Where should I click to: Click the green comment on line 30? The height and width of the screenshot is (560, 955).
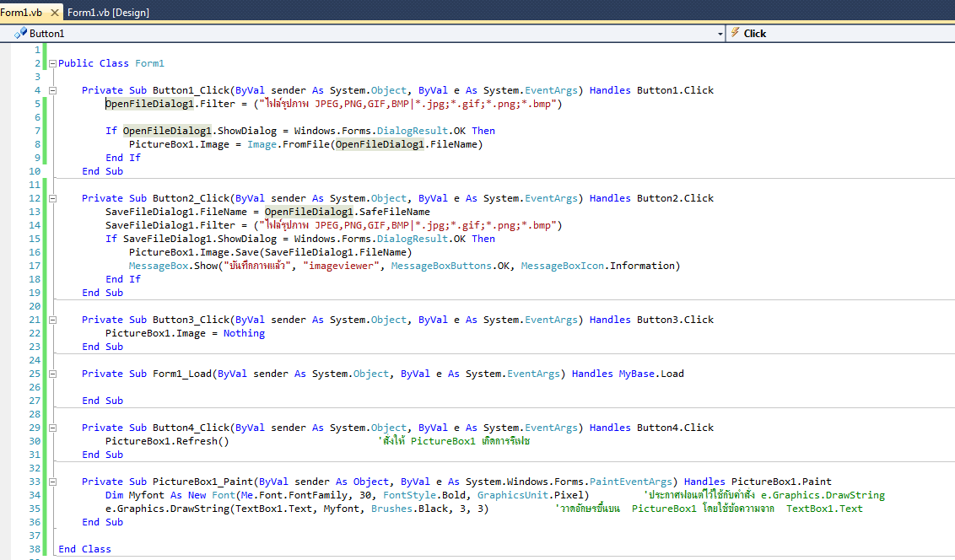(x=454, y=441)
